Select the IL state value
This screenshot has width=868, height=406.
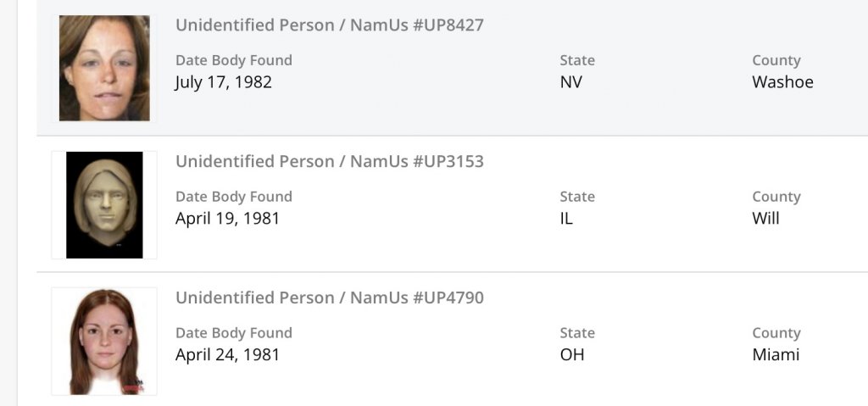point(566,219)
